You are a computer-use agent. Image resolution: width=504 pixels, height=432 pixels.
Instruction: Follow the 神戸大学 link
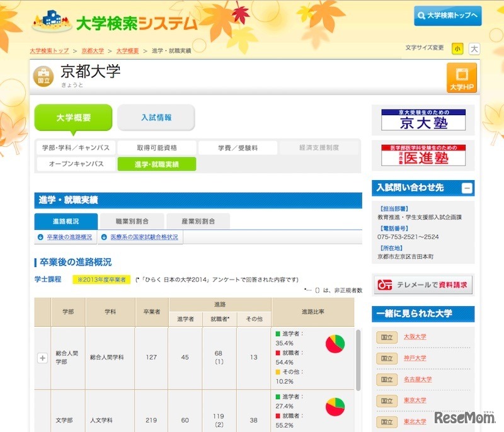tap(415, 358)
